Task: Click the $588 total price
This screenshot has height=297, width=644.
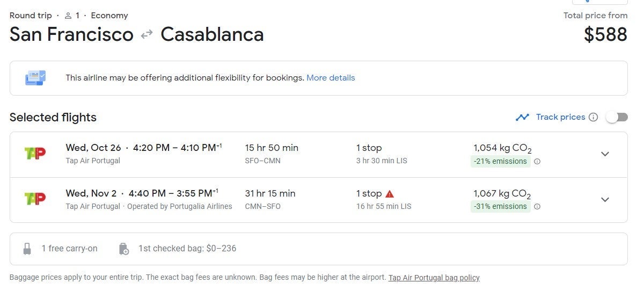Action: pyautogui.click(x=605, y=35)
